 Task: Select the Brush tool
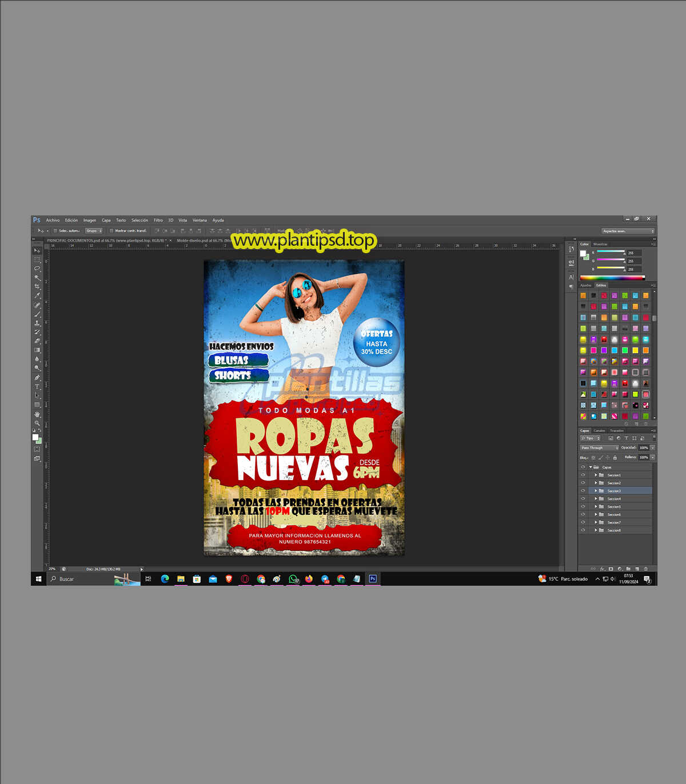pyautogui.click(x=37, y=314)
